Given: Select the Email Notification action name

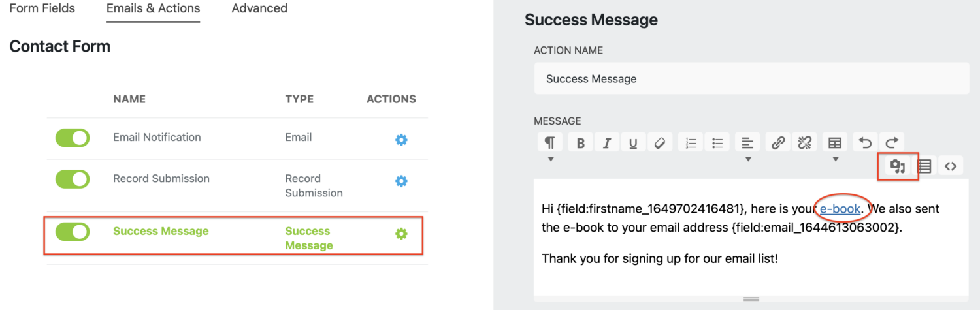Looking at the screenshot, I should click(157, 137).
